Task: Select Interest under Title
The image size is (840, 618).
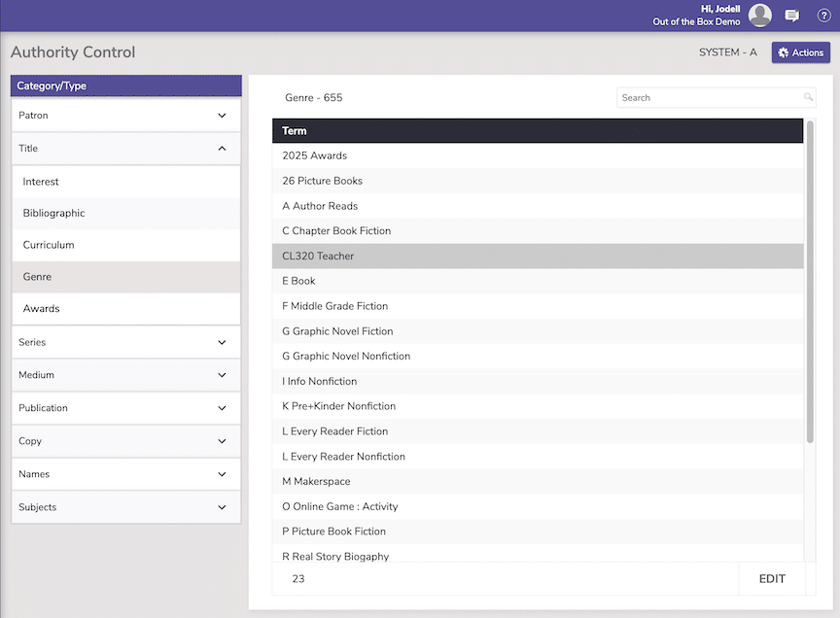Action: (41, 182)
